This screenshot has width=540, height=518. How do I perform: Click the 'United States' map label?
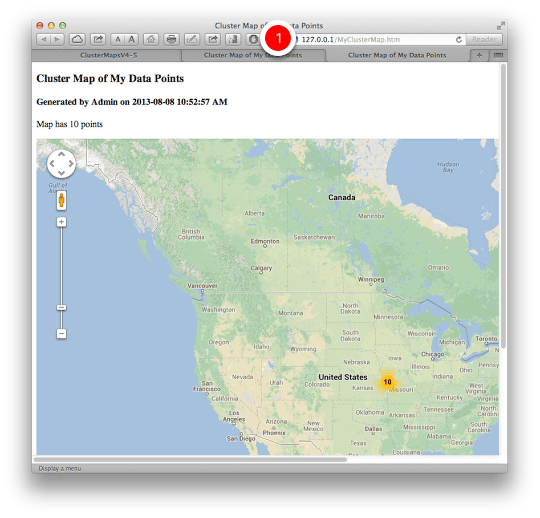click(343, 377)
